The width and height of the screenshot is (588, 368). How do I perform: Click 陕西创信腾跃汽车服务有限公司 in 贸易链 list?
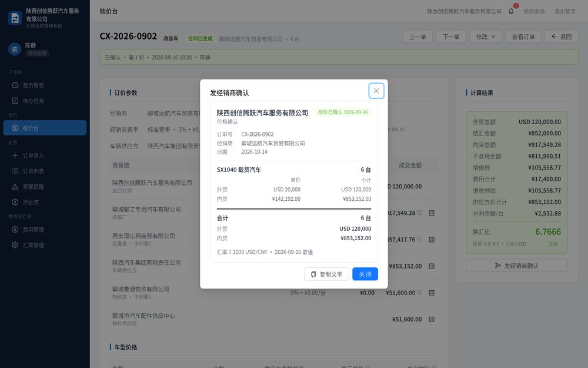click(152, 183)
